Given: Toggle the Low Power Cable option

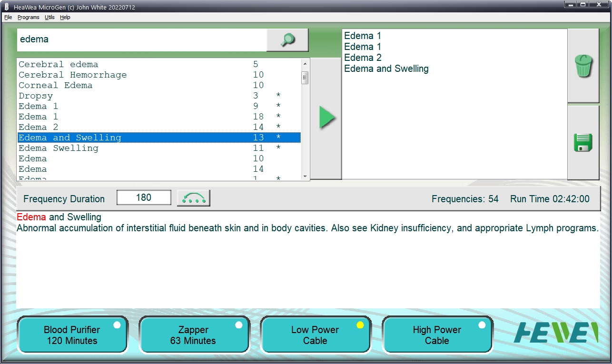Looking at the screenshot, I should click(x=315, y=335).
